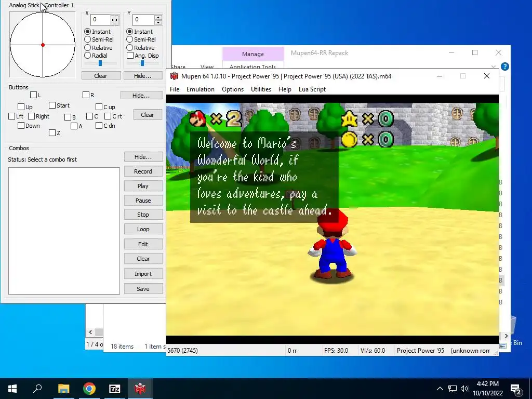This screenshot has width=532, height=399.
Task: Click the combo Pause button
Action: (143, 201)
